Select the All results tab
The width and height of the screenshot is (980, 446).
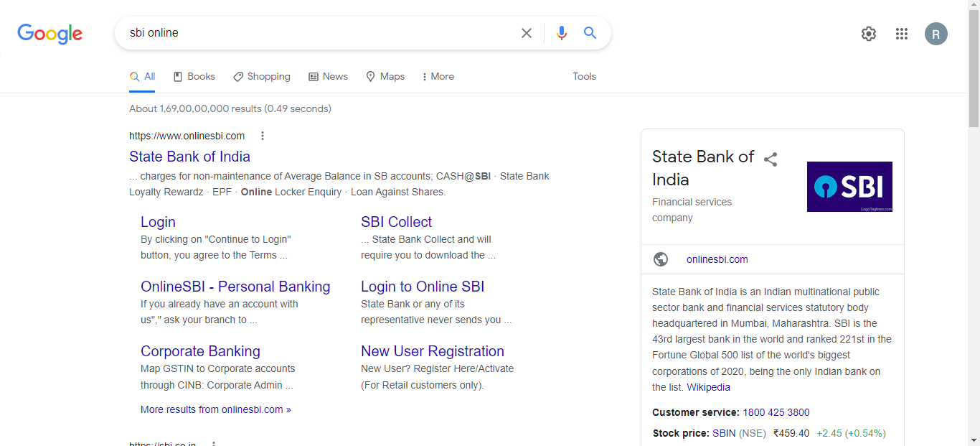[142, 77]
